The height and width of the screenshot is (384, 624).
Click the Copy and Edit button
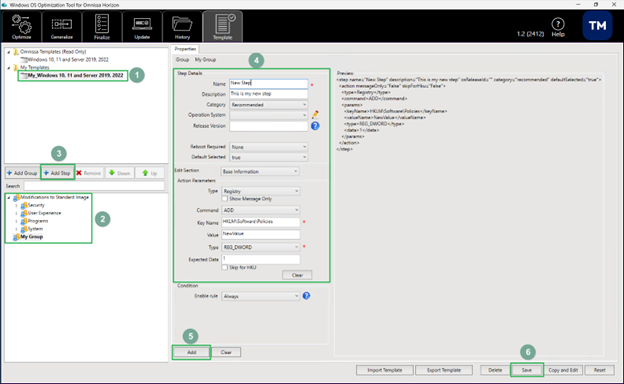563,370
